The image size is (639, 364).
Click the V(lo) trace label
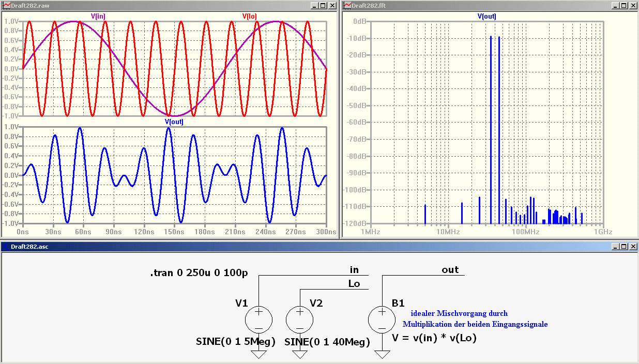[250, 16]
